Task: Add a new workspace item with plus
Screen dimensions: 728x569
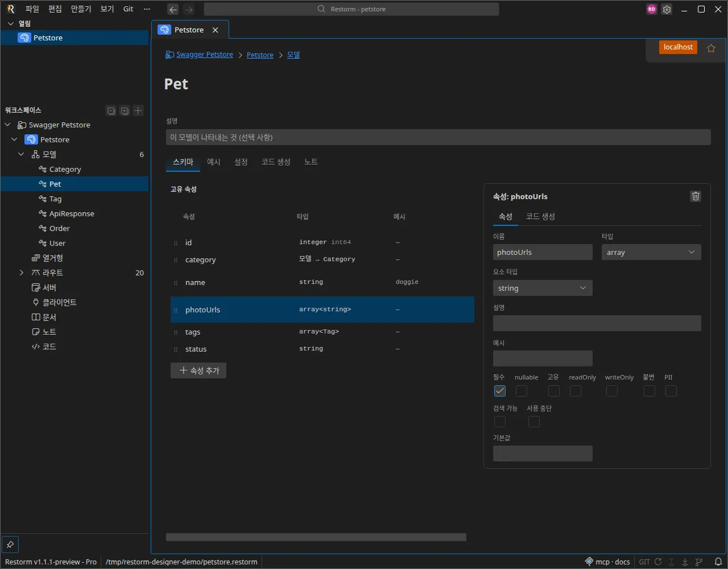Action: 138,110
